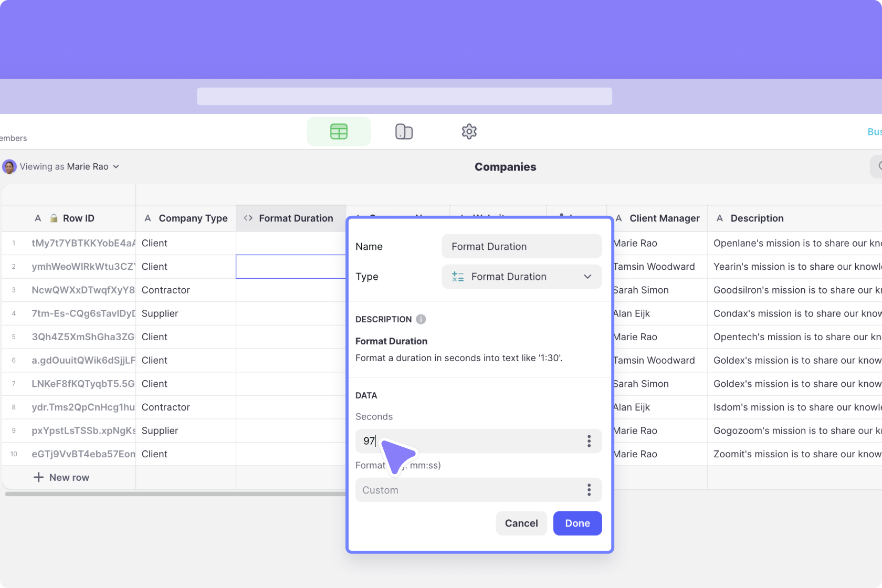The width and height of the screenshot is (882, 588).
Task: Select the Client Manager column header
Action: [665, 218]
